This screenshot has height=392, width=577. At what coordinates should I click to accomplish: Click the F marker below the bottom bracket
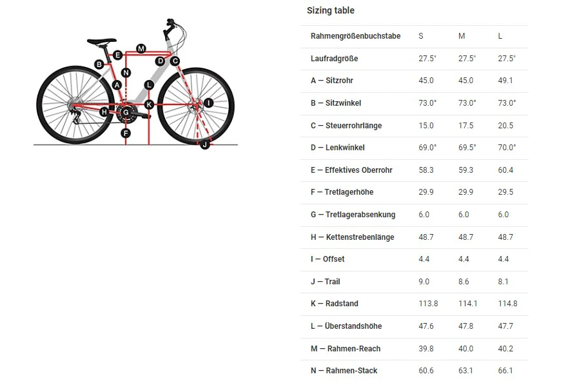[x=126, y=133]
